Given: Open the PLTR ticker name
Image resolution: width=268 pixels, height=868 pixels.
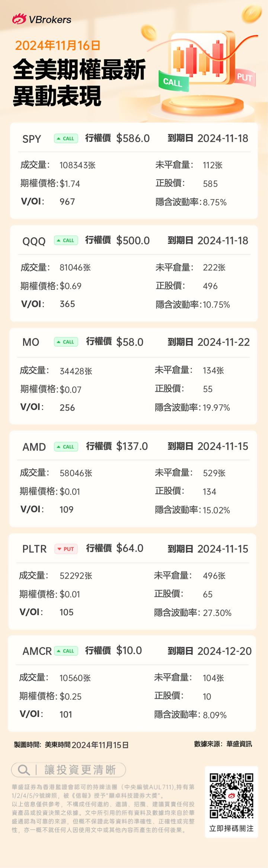Looking at the screenshot, I should click(35, 549).
